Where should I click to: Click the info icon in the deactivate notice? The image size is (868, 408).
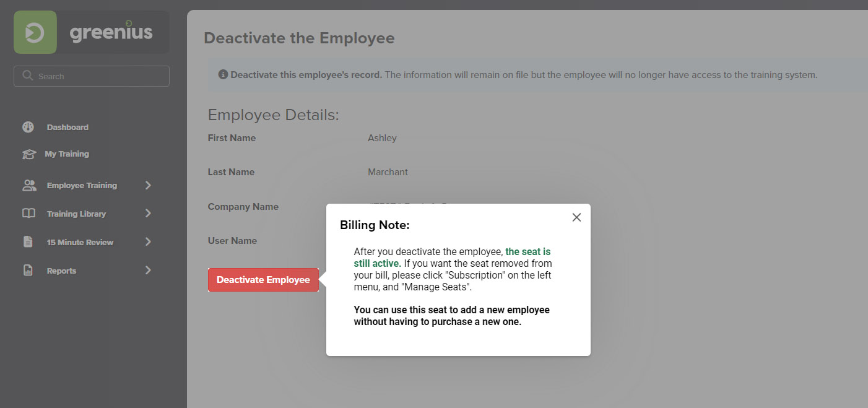(x=223, y=74)
